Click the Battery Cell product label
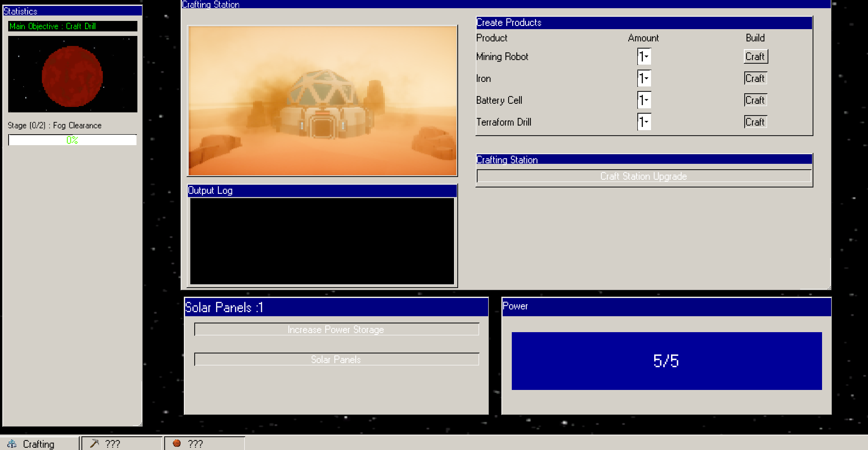The image size is (868, 450). (499, 100)
